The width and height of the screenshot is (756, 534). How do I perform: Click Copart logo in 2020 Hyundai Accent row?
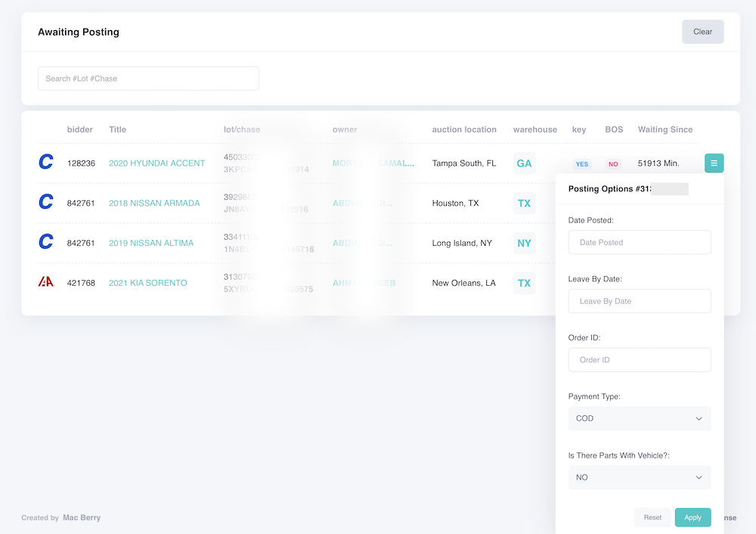pyautogui.click(x=46, y=162)
